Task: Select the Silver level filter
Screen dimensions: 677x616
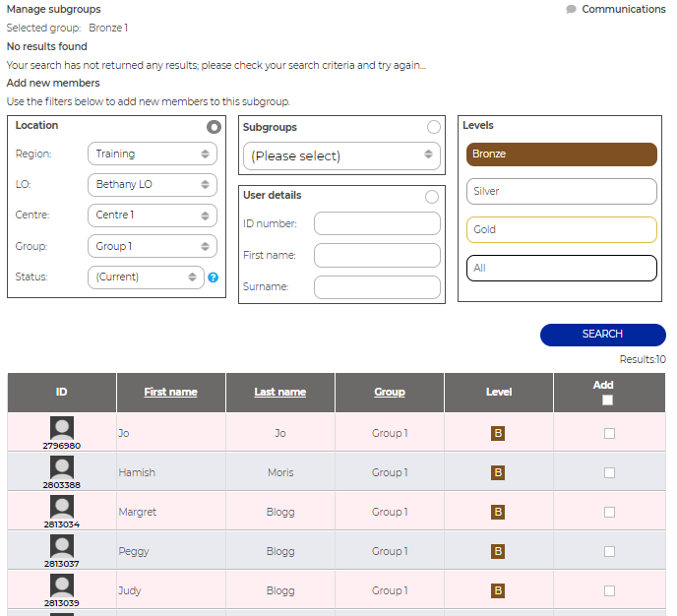Action: tap(561, 191)
